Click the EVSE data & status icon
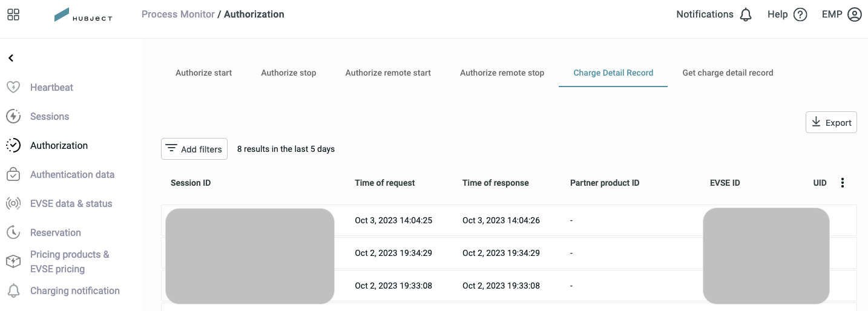This screenshot has width=868, height=311. coord(13,203)
